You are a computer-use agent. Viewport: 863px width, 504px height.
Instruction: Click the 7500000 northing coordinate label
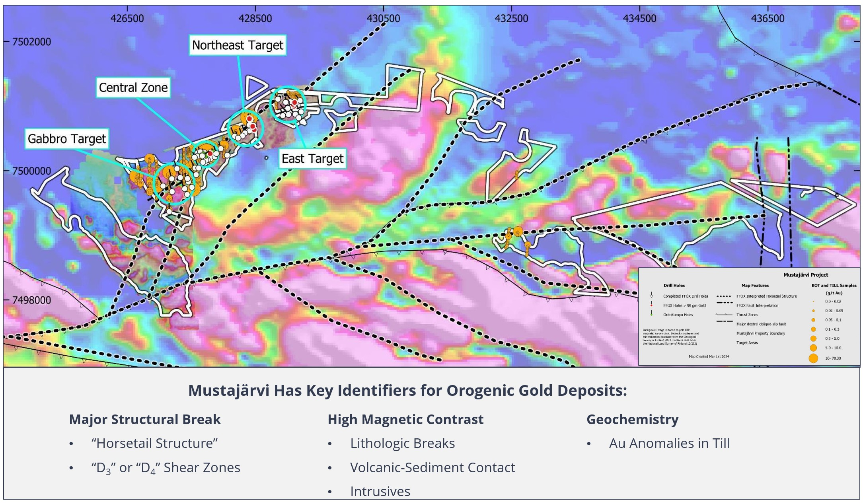point(32,171)
